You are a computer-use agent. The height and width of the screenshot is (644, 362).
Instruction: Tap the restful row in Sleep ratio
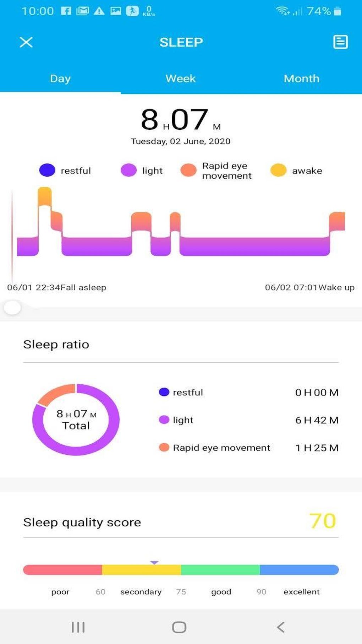248,392
